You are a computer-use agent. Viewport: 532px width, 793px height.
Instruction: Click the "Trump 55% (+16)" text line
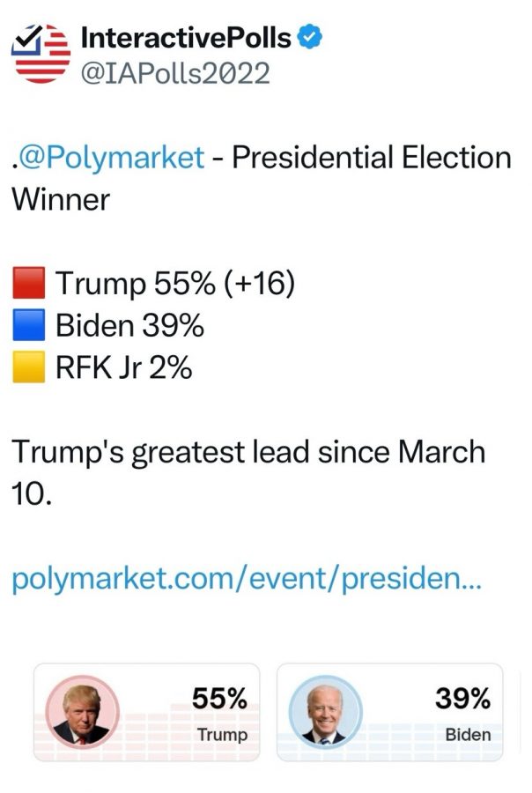click(x=174, y=285)
